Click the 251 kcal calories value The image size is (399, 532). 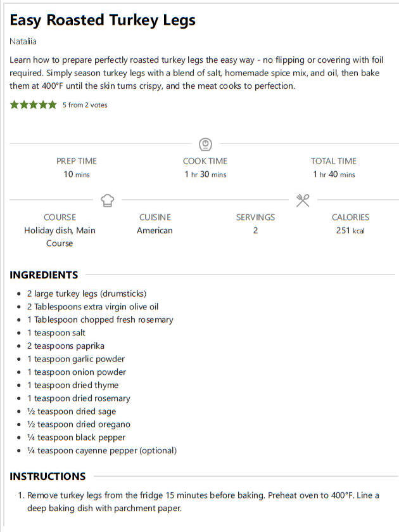(350, 230)
